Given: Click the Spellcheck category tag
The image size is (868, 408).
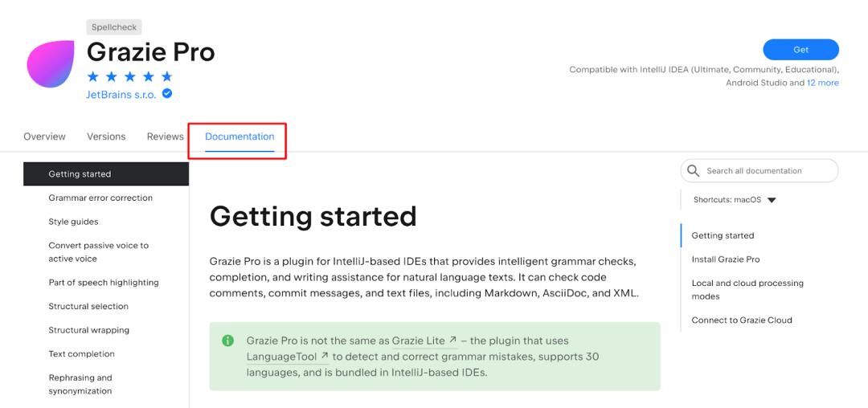Looking at the screenshot, I should (x=115, y=27).
